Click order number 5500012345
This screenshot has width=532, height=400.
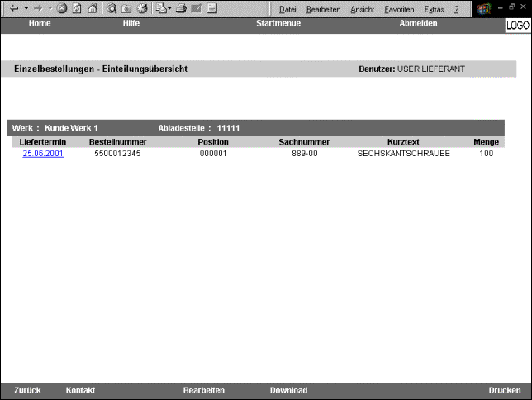pos(117,154)
